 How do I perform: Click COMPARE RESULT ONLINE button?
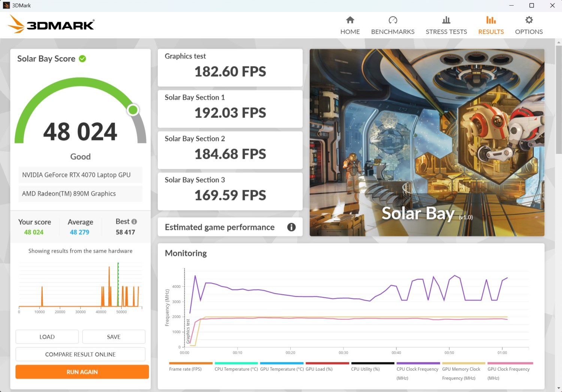[80, 354]
